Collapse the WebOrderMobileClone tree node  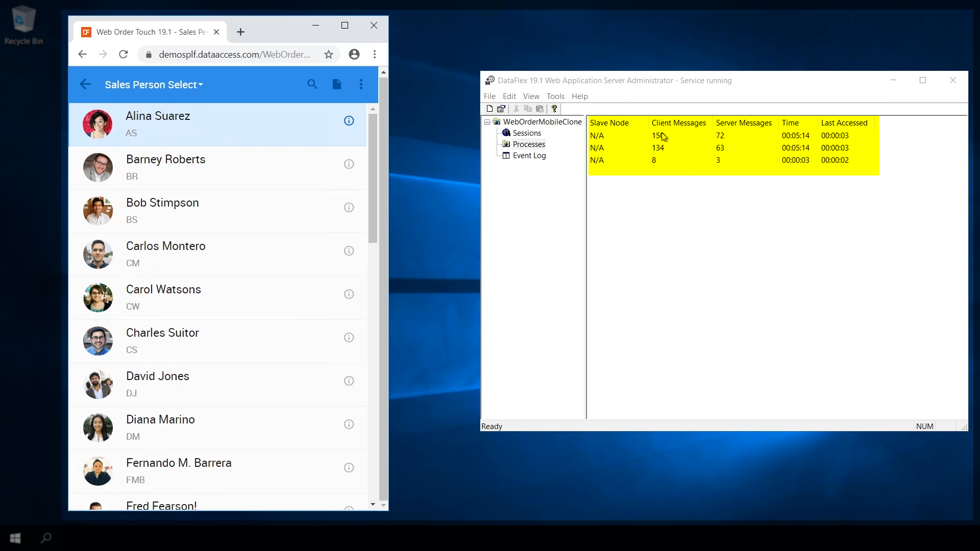(487, 122)
